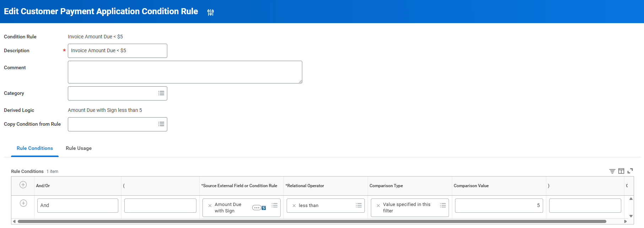Viewport: 644px width, 228px height.
Task: Click the grid scroll down arrow
Action: tap(631, 216)
